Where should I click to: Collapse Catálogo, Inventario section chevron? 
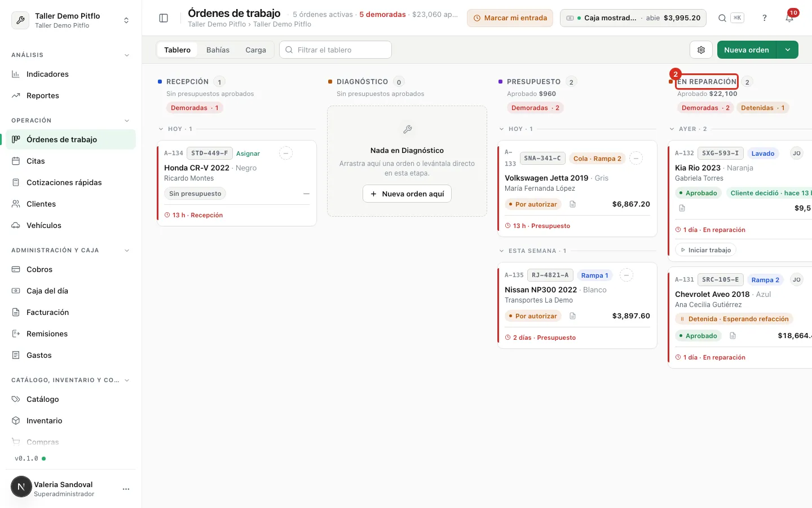click(x=127, y=380)
